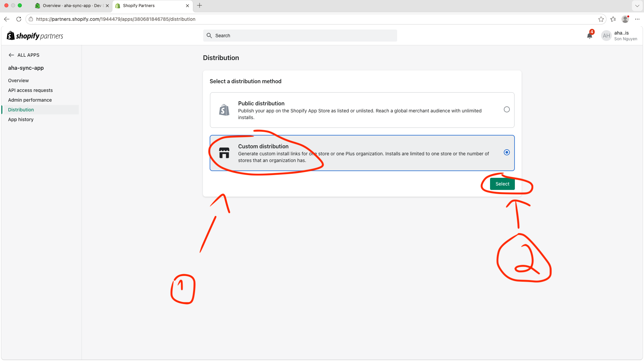The height and width of the screenshot is (361, 644).
Task: Click the Custom distribution heading
Action: 263,146
